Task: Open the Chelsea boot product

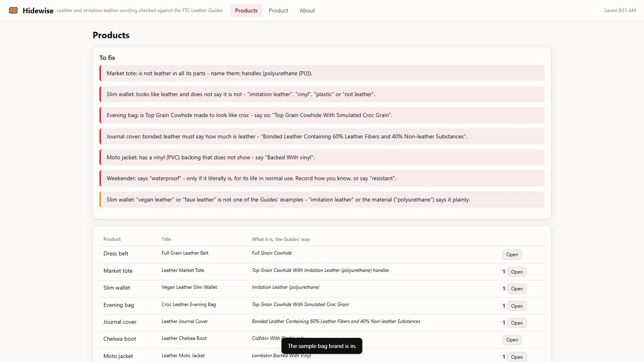Action: coord(512,340)
